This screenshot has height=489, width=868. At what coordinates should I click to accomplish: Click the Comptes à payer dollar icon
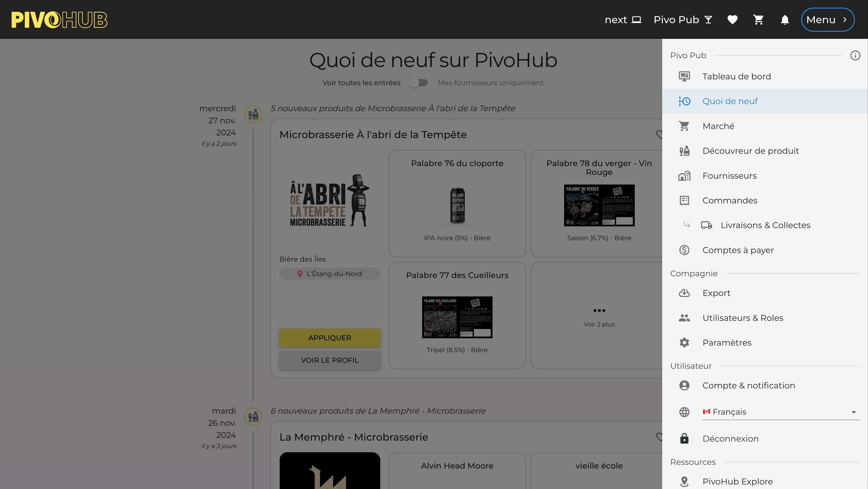pyautogui.click(x=684, y=250)
